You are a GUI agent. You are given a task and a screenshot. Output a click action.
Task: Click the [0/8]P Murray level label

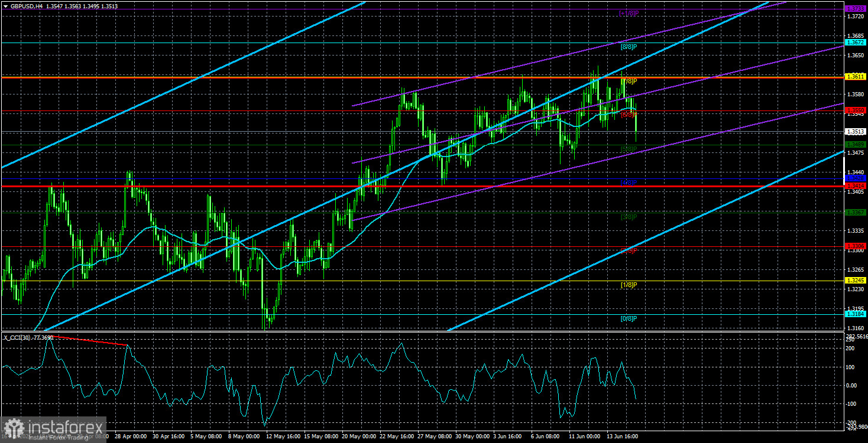coord(629,319)
